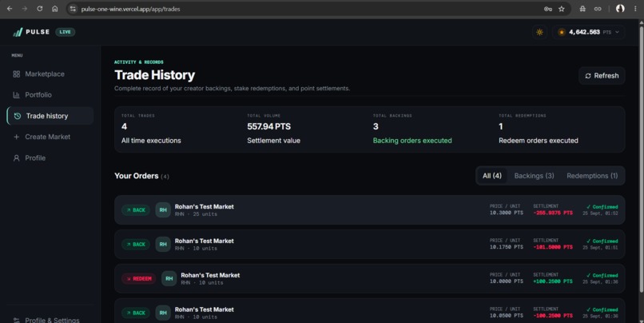Open Profile & Settings at sidebar bottom
644x323 pixels.
[50, 320]
